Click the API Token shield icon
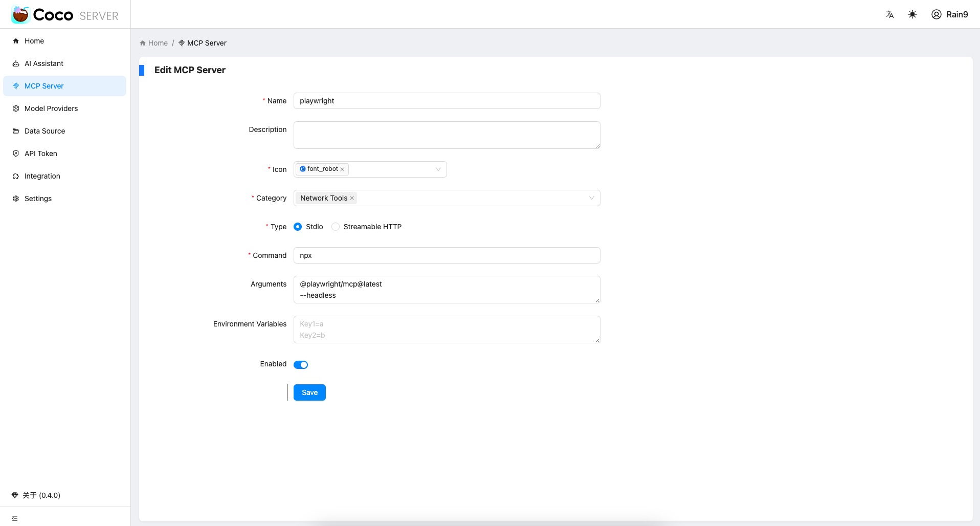 (x=16, y=154)
